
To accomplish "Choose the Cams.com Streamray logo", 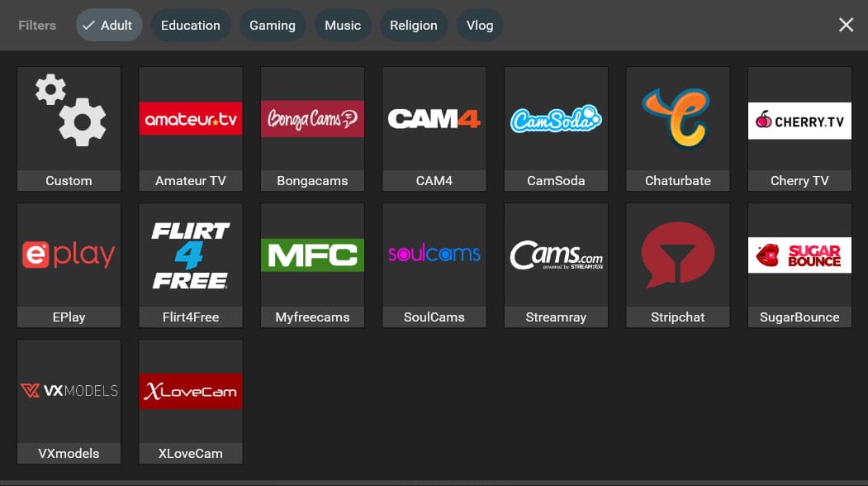I will (556, 255).
